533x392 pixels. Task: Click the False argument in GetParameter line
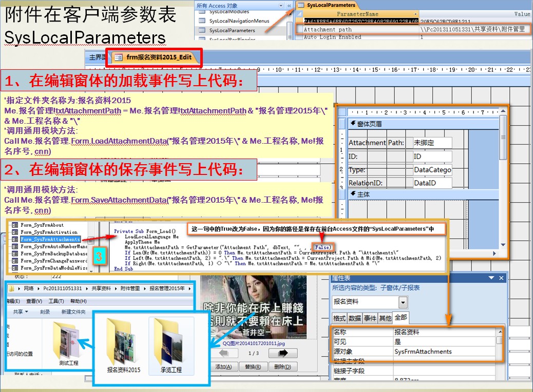pos(322,247)
